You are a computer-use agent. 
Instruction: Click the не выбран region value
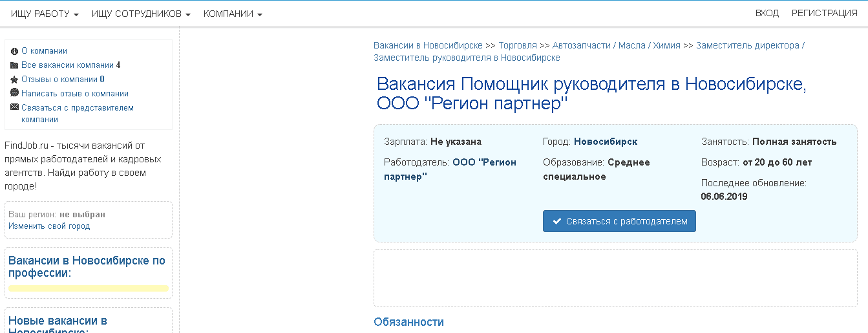point(82,214)
